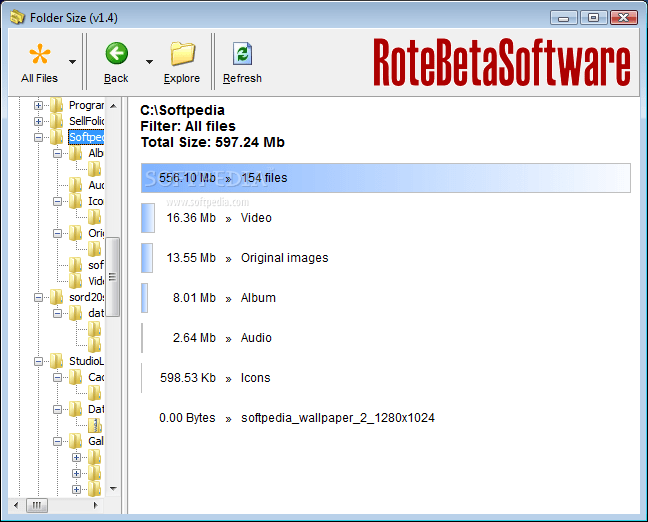This screenshot has width=648, height=522.
Task: Click the Program folder icon in tree
Action: (x=56, y=105)
